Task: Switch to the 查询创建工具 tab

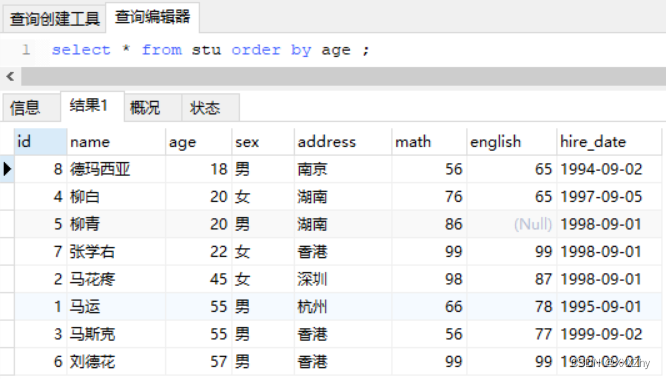Action: pos(54,19)
